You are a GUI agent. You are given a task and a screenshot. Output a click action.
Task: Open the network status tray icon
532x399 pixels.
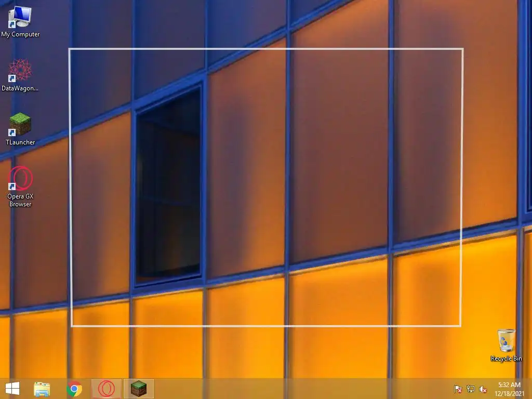(x=471, y=389)
